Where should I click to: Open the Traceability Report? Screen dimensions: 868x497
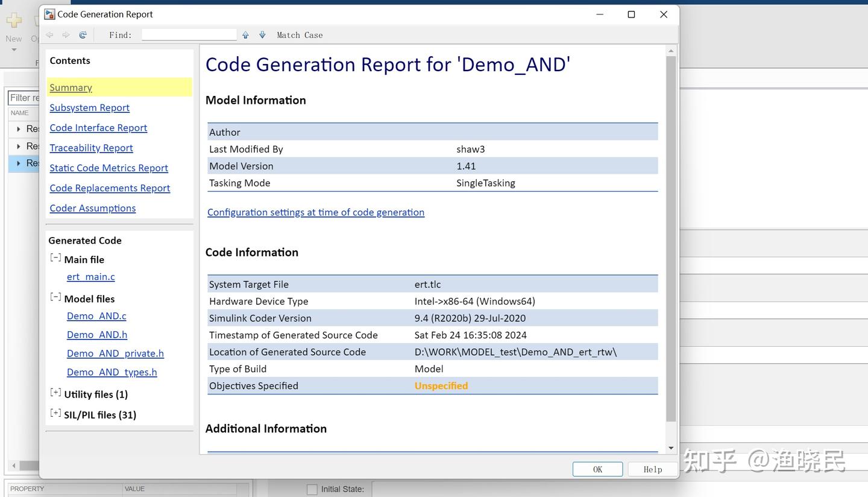[91, 148]
